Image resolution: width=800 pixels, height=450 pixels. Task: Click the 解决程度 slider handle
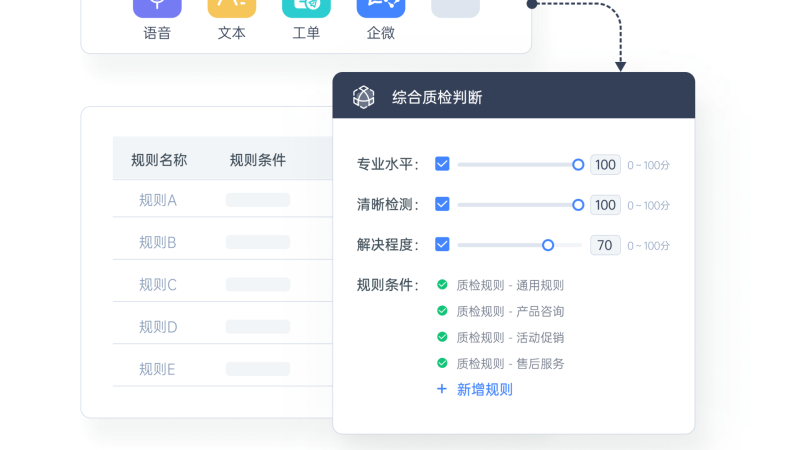(548, 245)
